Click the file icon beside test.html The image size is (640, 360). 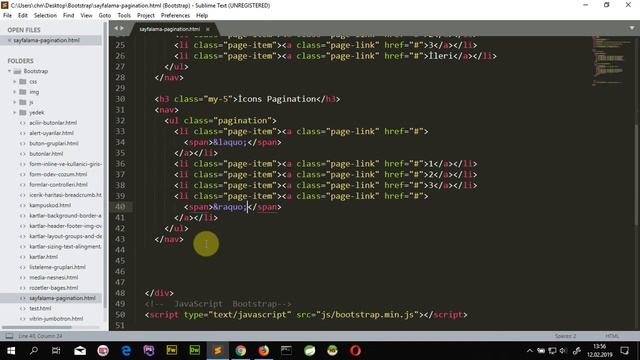pyautogui.click(x=23, y=308)
